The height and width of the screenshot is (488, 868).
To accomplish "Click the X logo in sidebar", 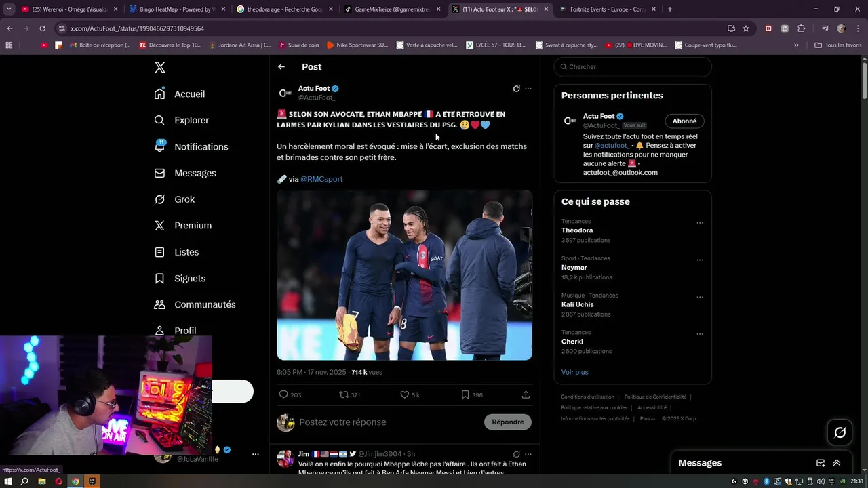I will (x=159, y=67).
